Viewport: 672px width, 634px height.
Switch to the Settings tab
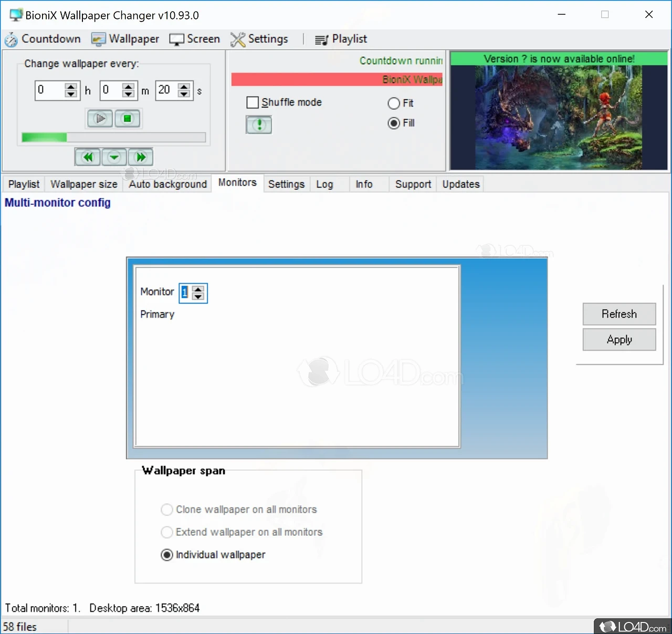(286, 184)
